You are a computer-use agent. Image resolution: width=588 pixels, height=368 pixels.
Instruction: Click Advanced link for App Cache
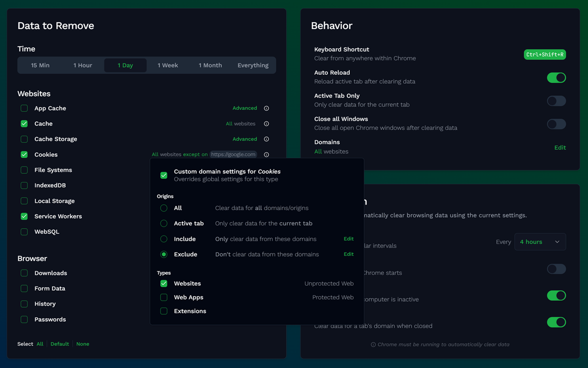245,109
